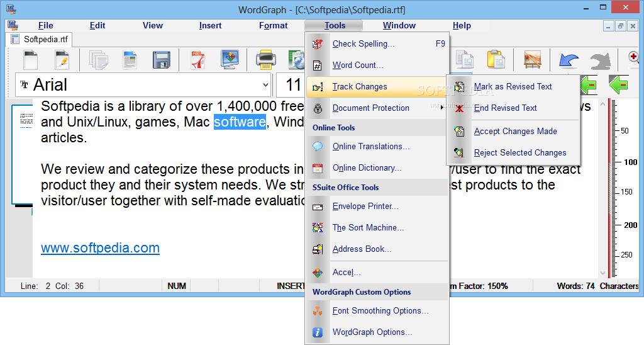Export to PDF using the PDF icon

pyautogui.click(x=198, y=60)
